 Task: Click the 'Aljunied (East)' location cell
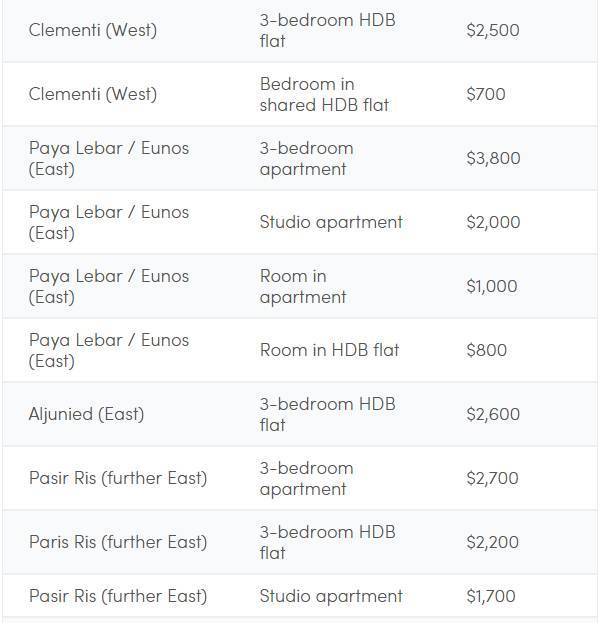[x=86, y=414]
